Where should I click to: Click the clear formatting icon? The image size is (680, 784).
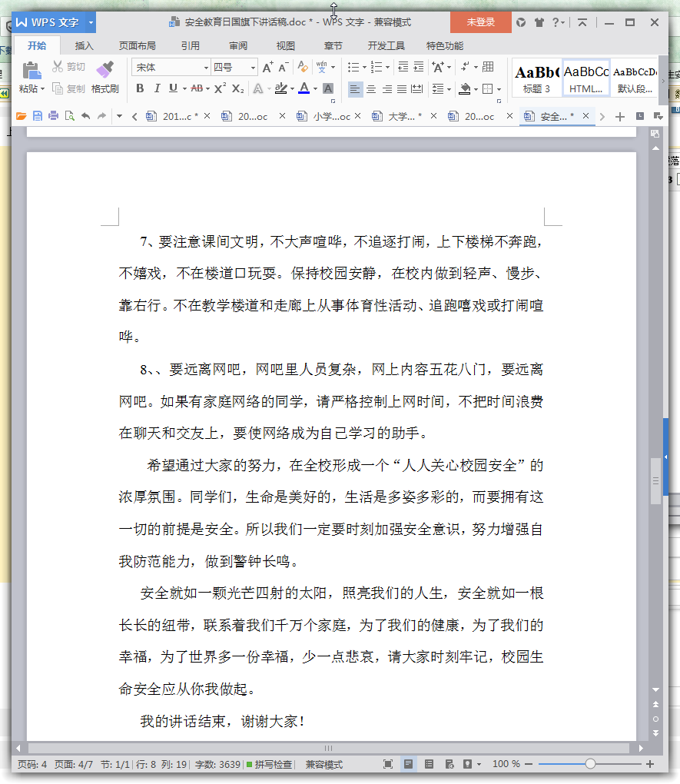pyautogui.click(x=303, y=67)
